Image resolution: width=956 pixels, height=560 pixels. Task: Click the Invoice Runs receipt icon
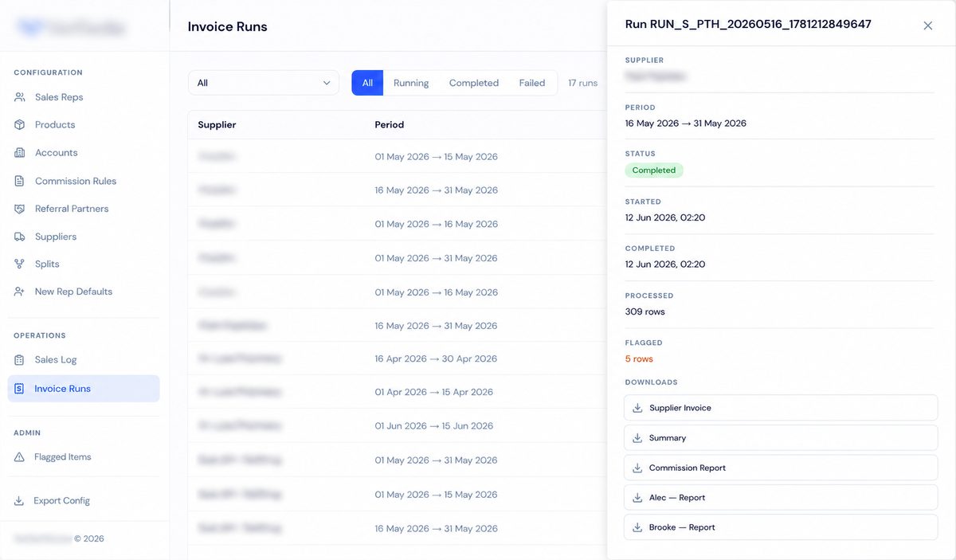coord(19,389)
